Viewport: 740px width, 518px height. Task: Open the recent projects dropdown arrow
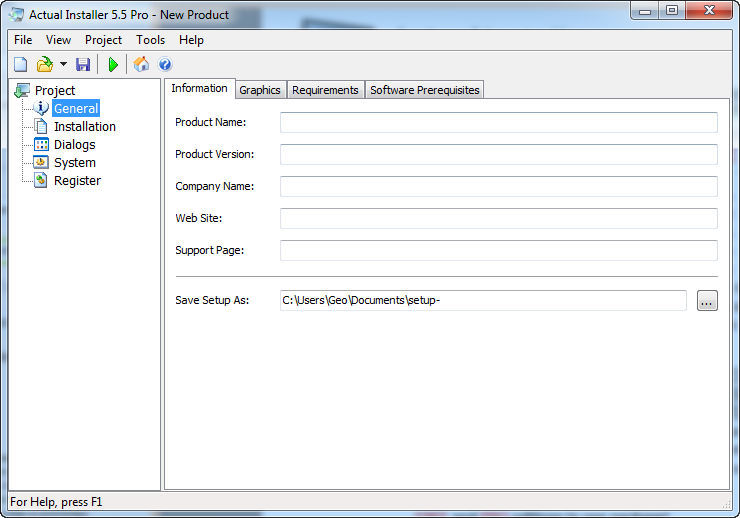coord(63,64)
